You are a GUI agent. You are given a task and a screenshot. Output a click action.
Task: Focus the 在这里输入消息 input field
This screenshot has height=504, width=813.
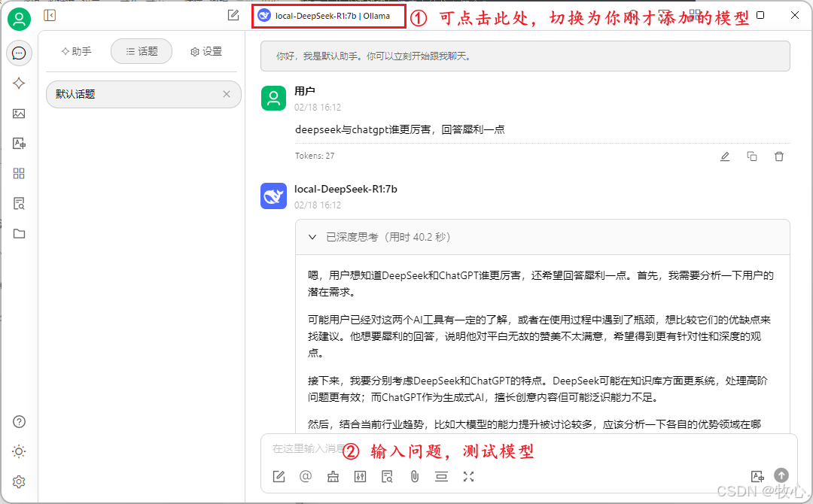click(x=528, y=449)
